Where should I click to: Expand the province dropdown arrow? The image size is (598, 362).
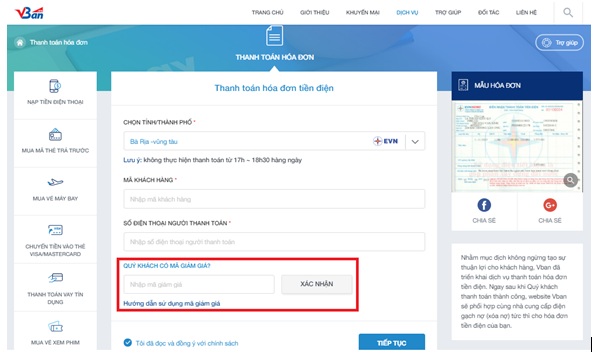pyautogui.click(x=415, y=142)
